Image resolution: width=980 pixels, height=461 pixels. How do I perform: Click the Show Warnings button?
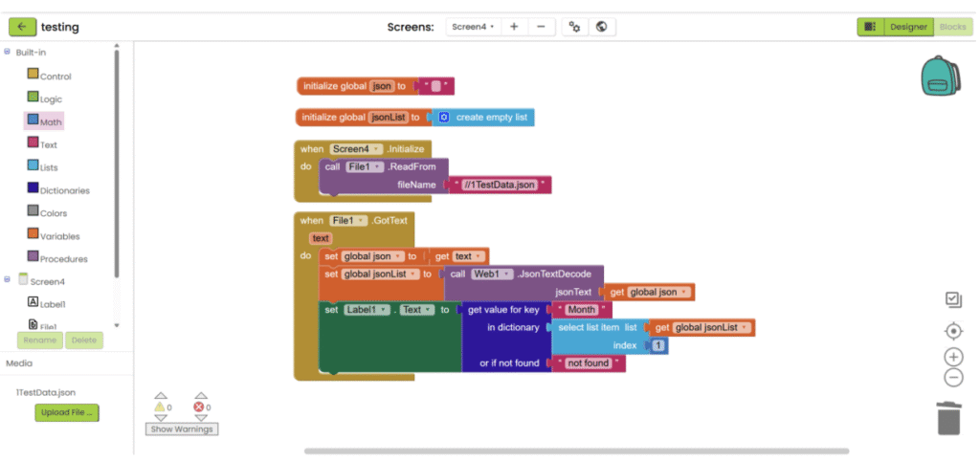click(x=181, y=429)
